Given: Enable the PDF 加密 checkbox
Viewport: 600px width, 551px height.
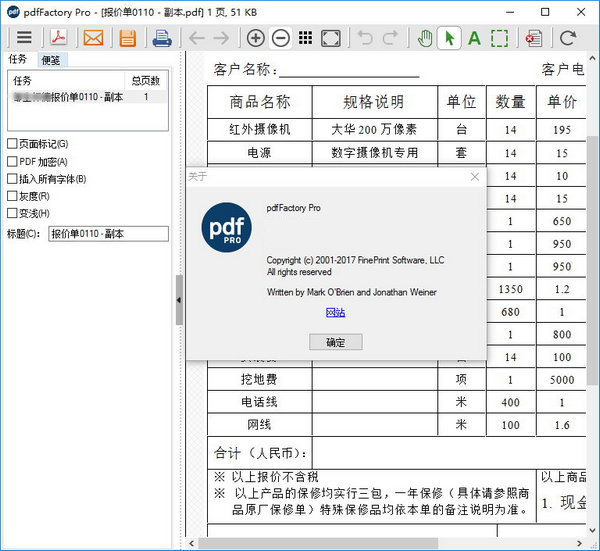Looking at the screenshot, I should tap(12, 162).
